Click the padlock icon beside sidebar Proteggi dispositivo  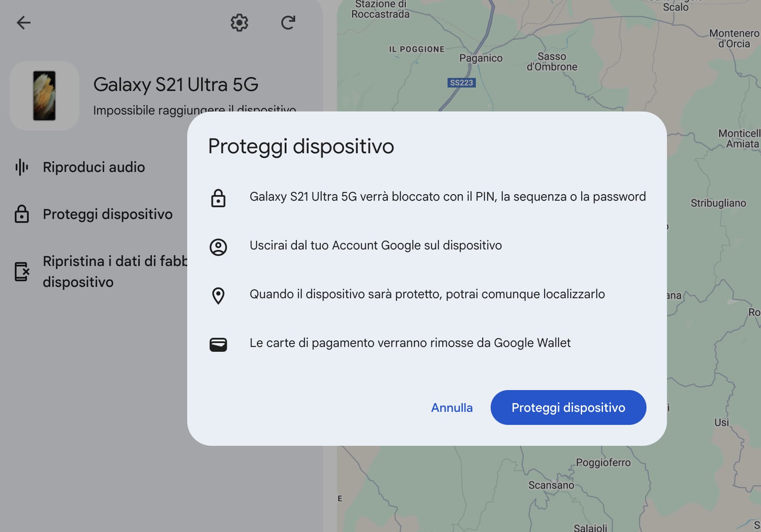(x=22, y=214)
